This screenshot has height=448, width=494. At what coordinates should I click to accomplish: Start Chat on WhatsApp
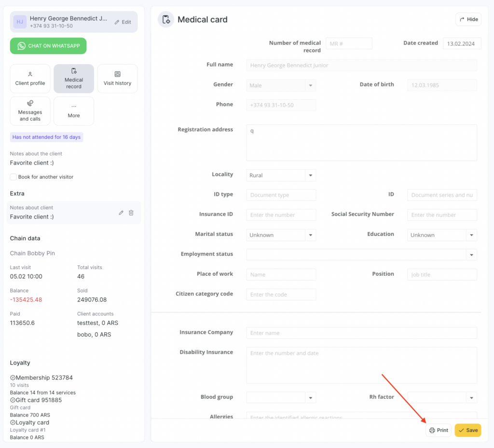[x=48, y=46]
